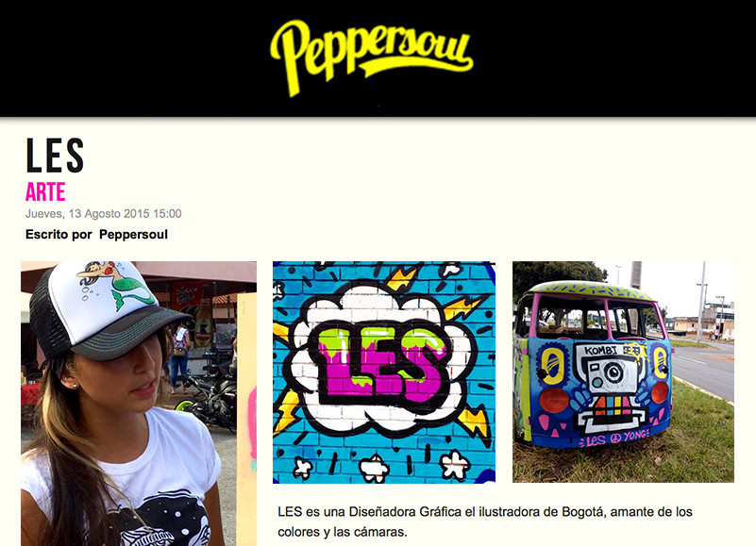The width and height of the screenshot is (756, 546).
Task: Click the black header banner area
Action: point(378,58)
